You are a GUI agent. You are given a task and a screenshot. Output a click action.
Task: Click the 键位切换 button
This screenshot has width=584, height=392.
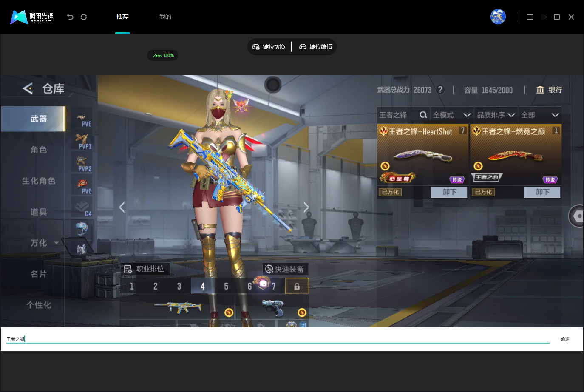[x=269, y=47]
